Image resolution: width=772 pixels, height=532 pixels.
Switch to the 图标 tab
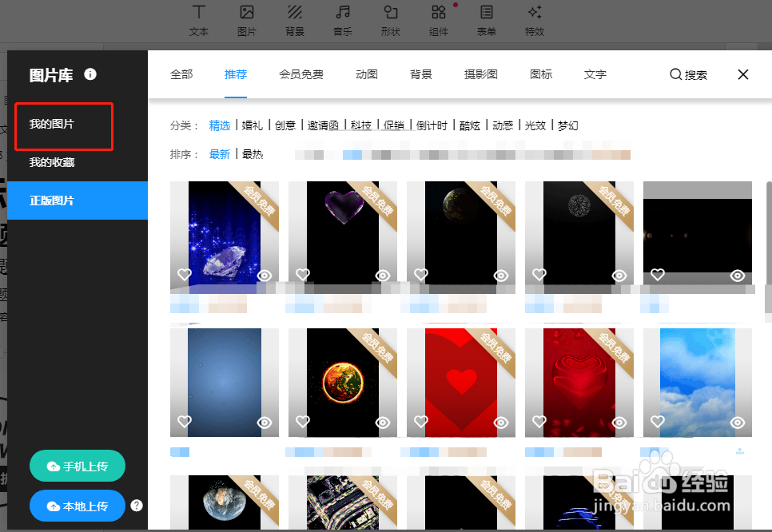tap(540, 74)
